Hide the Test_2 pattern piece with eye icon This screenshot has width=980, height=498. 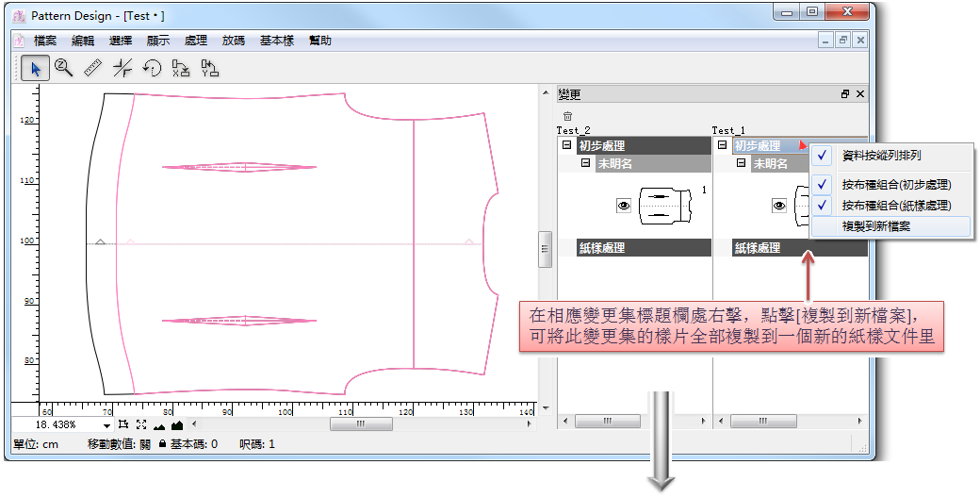point(624,205)
